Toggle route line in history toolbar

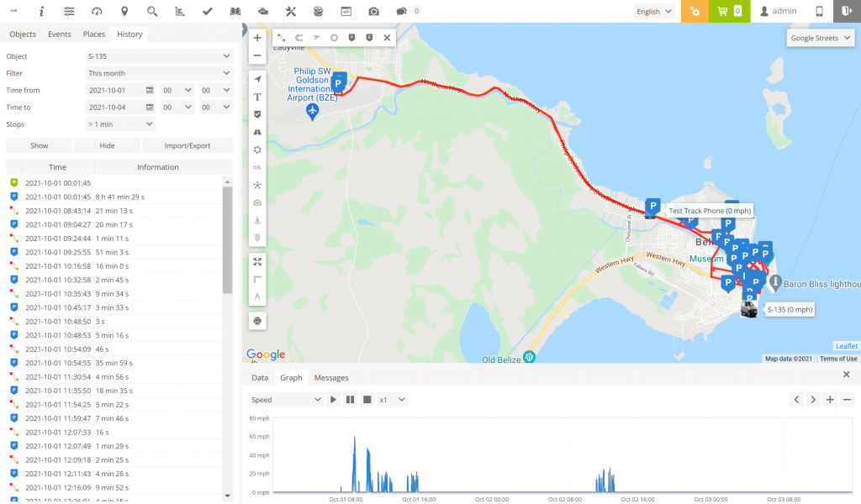click(x=281, y=38)
